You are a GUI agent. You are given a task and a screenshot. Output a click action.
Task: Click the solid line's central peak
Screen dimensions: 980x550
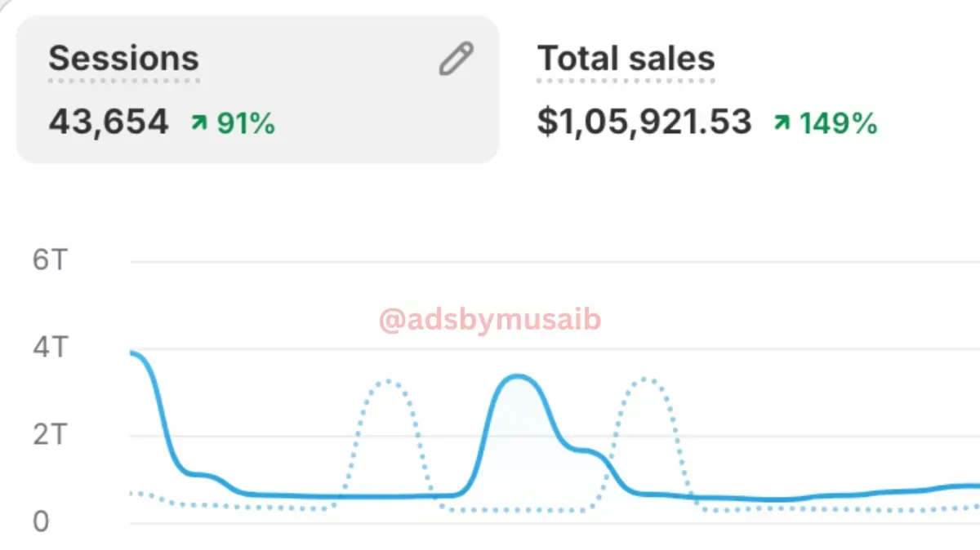[x=517, y=376]
